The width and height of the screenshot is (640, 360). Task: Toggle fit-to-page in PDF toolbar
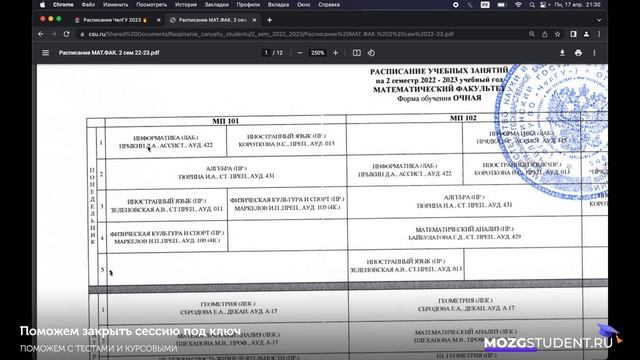pyautogui.click(x=357, y=53)
